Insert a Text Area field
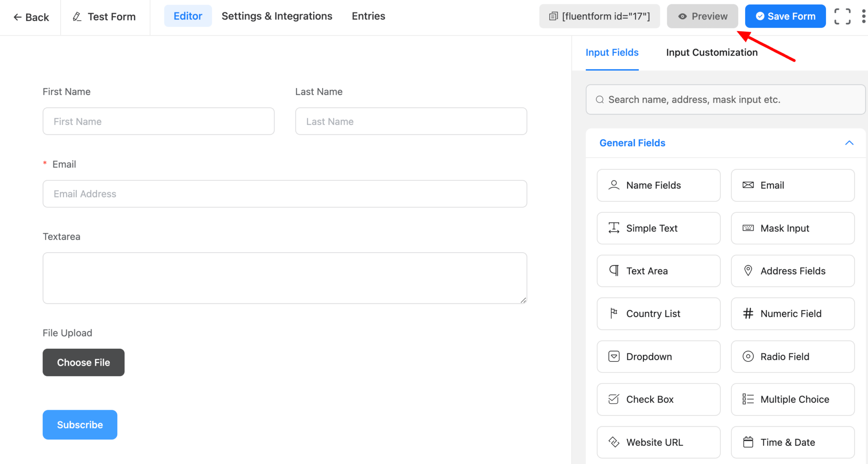 pos(658,271)
